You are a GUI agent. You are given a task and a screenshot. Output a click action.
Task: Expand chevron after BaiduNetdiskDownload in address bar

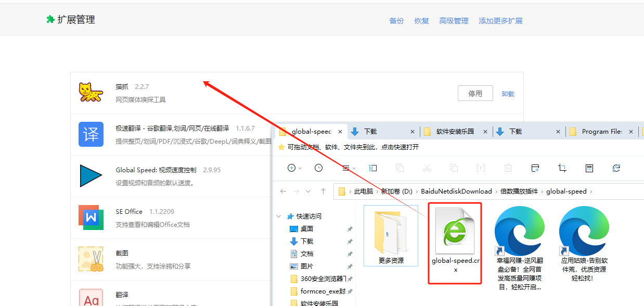[496, 192]
